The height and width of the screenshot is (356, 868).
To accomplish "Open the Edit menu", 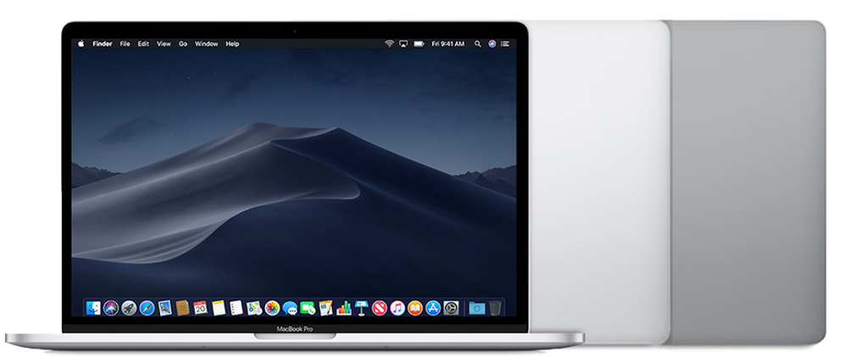I will pyautogui.click(x=143, y=44).
